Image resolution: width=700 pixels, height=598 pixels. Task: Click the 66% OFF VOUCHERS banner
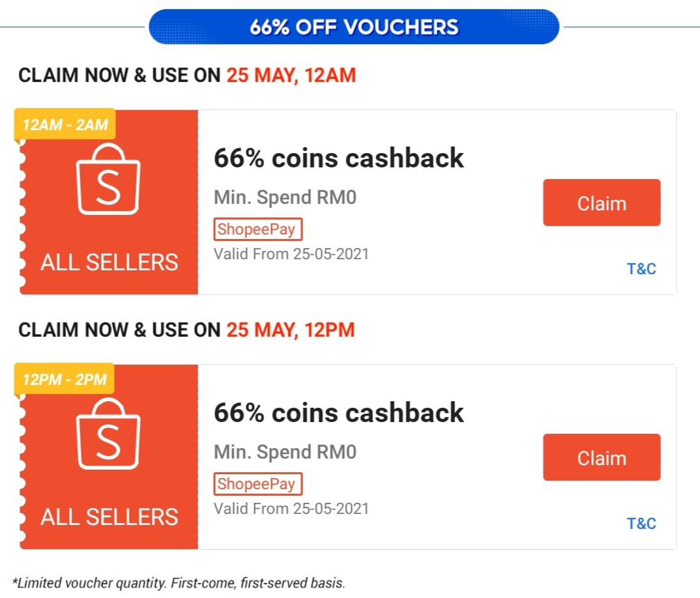pyautogui.click(x=354, y=27)
